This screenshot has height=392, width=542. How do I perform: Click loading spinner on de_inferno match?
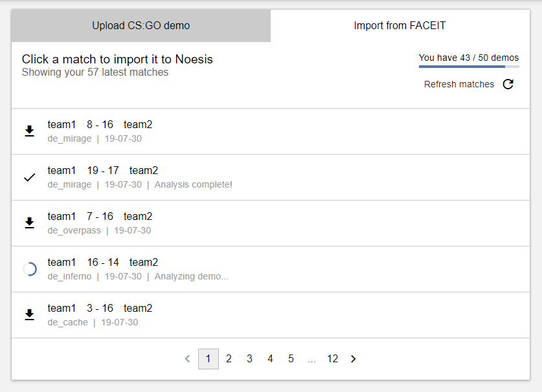[29, 269]
